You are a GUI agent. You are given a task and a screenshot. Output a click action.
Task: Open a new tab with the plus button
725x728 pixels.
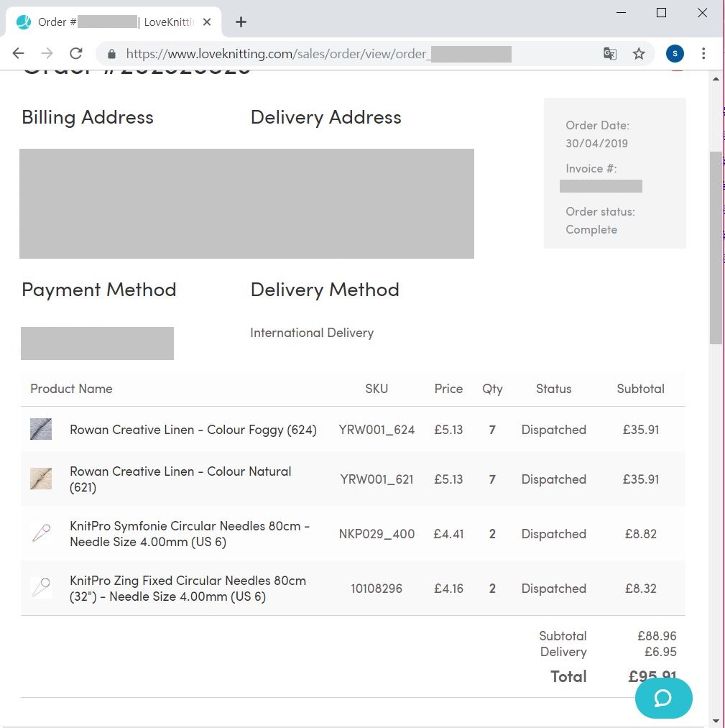(x=241, y=22)
